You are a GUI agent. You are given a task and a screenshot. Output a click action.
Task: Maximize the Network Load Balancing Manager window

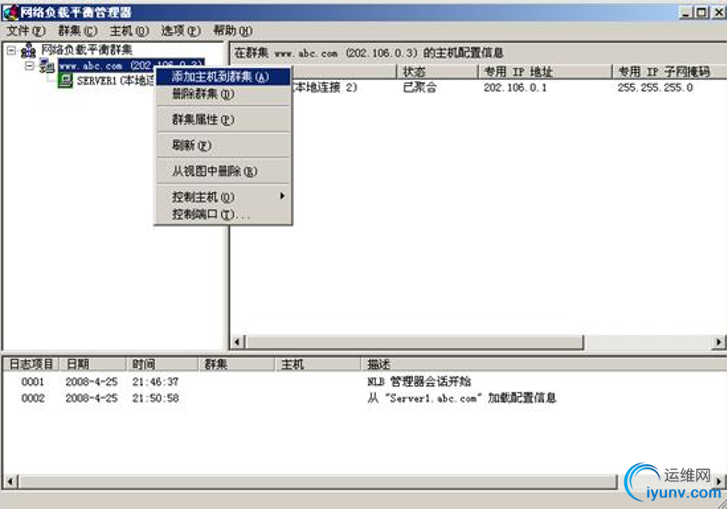point(702,12)
